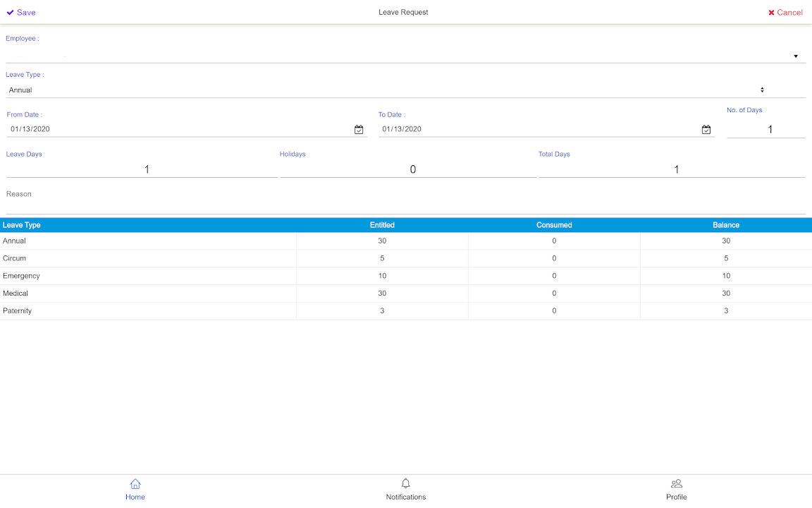
Task: Click the Entitled column header
Action: pos(382,225)
